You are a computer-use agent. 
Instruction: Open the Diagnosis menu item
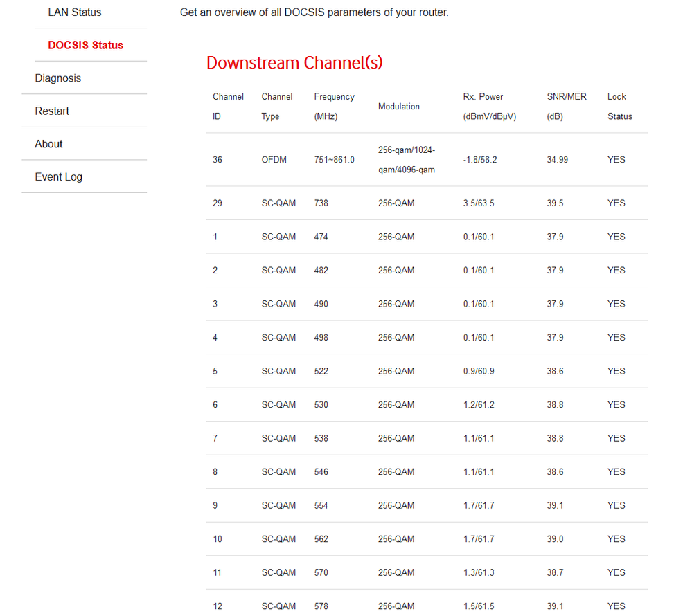pos(57,78)
